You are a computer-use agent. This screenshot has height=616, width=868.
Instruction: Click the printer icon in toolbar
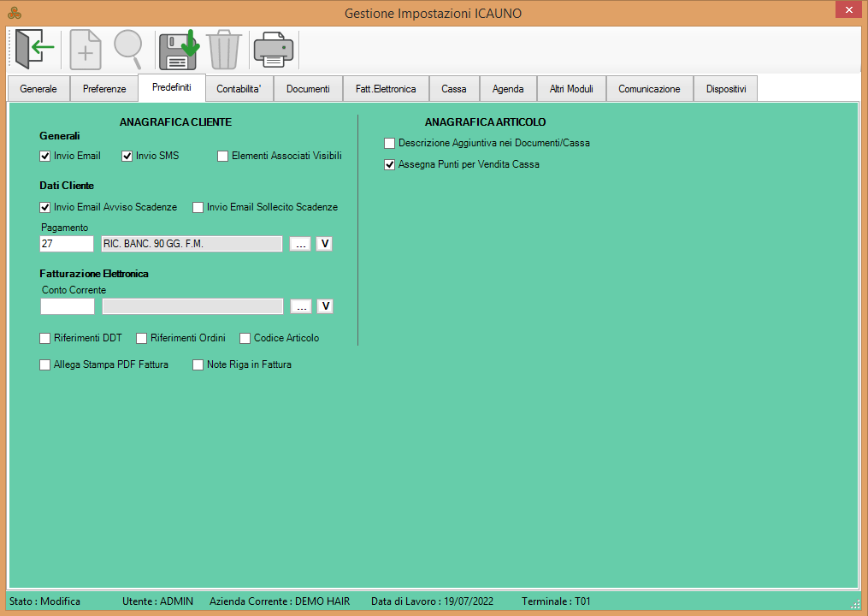click(274, 50)
